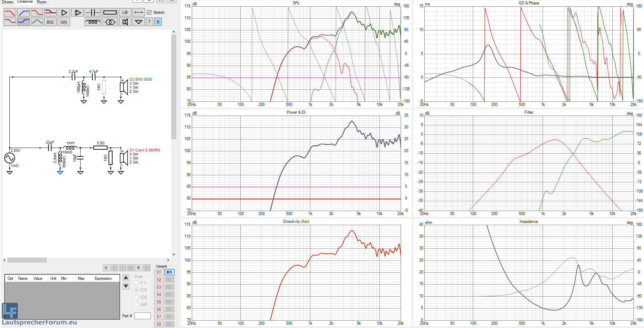Select the resistor component tool

(x=110, y=12)
